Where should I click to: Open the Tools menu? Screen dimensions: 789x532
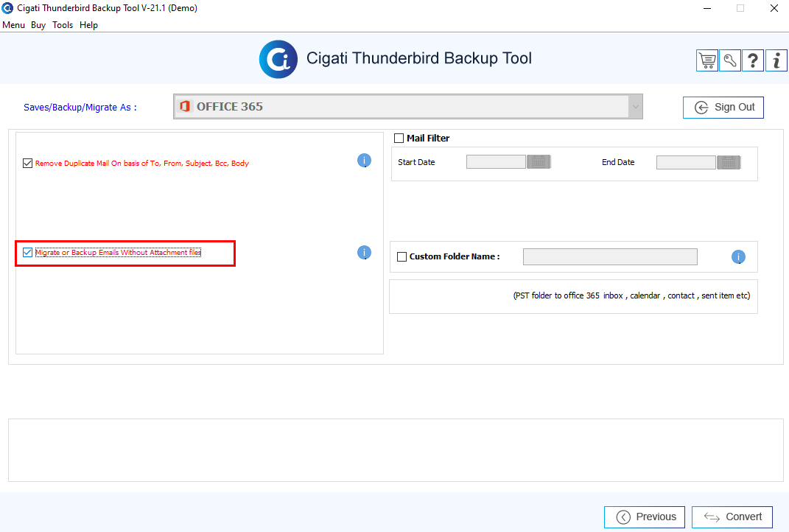tap(63, 25)
